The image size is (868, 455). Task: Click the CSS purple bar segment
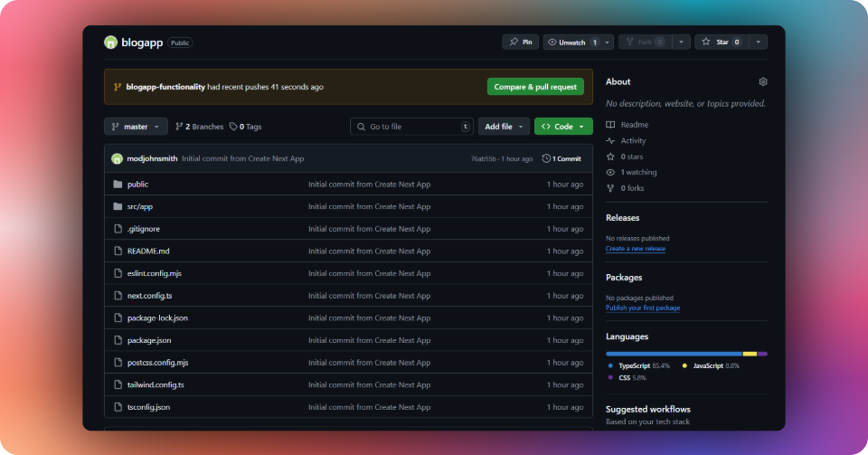[x=763, y=354]
